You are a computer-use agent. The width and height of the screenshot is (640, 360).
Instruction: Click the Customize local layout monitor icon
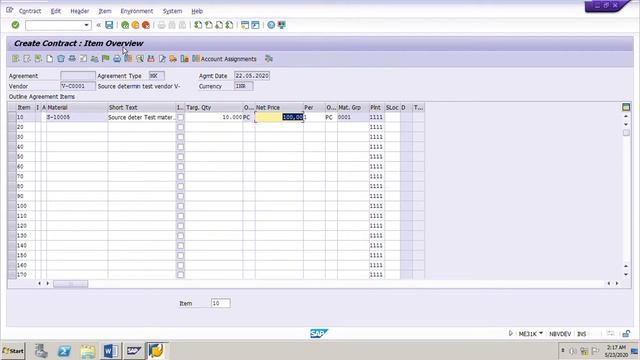click(282, 25)
